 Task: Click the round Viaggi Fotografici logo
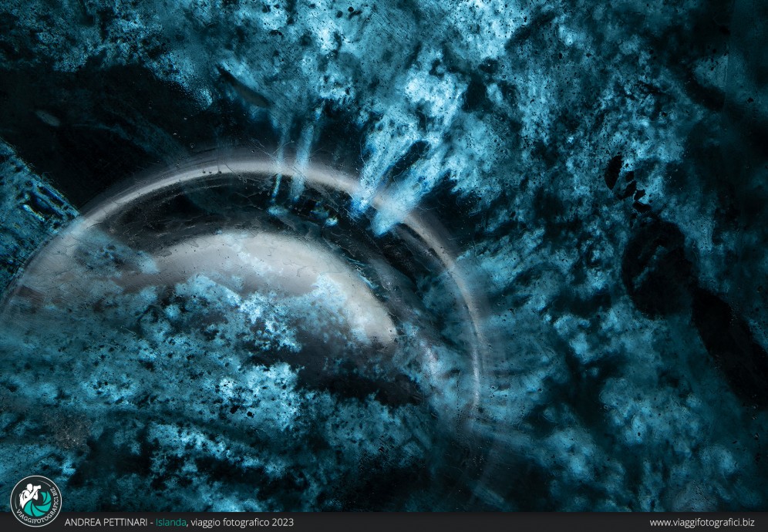(36, 501)
